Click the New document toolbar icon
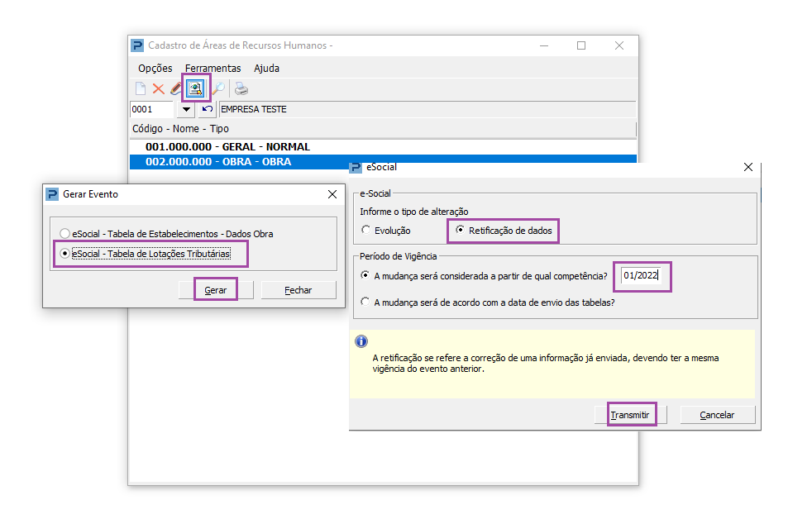The width and height of the screenshot is (812, 524). 141,89
